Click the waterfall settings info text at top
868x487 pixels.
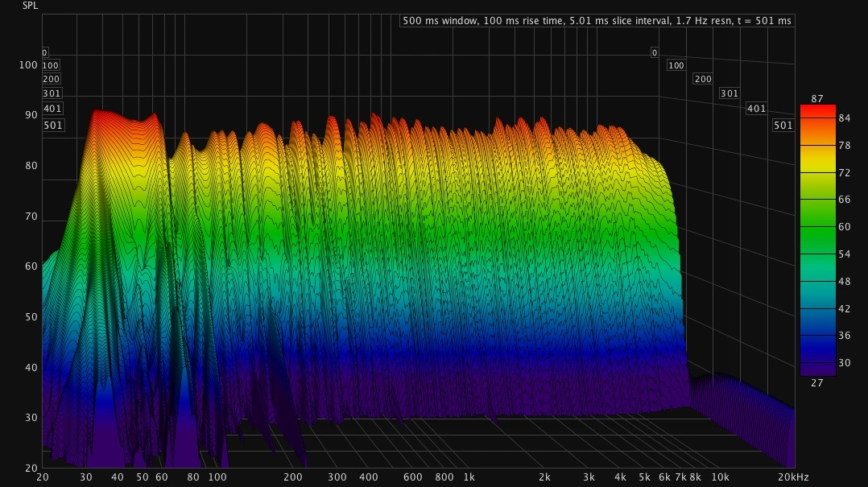pos(597,21)
